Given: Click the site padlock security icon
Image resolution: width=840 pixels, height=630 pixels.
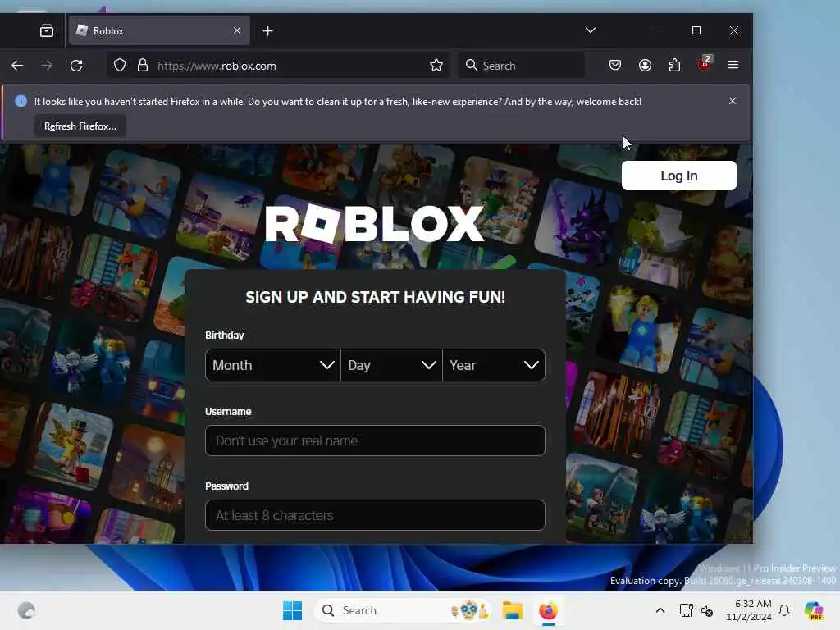Looking at the screenshot, I should pyautogui.click(x=143, y=66).
